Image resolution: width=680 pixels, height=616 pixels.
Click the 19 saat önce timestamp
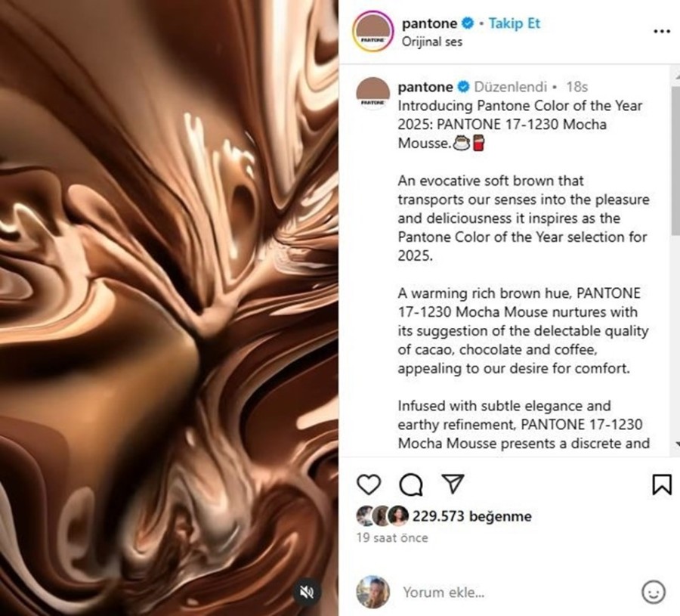pyautogui.click(x=392, y=538)
